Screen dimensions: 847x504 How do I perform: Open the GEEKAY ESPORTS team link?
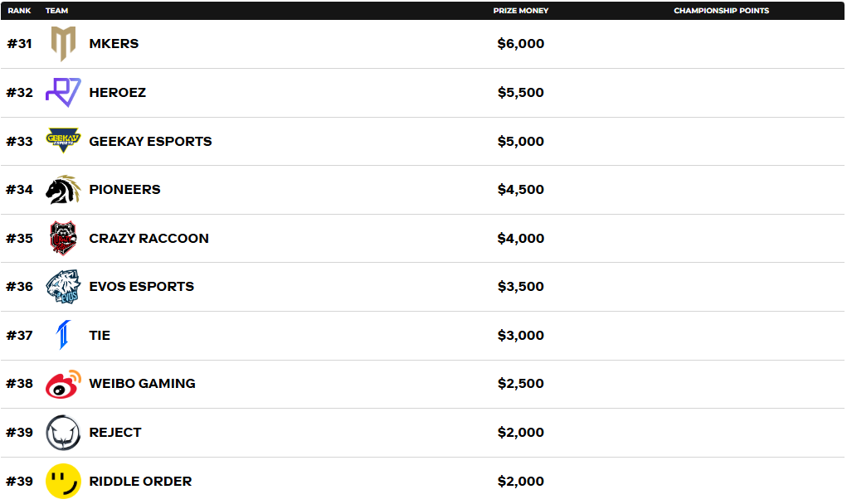point(150,141)
